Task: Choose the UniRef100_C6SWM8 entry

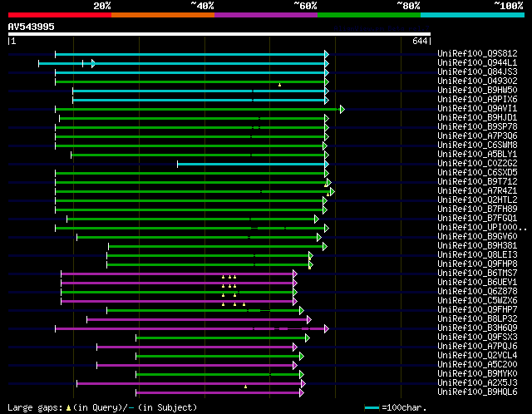Action: click(x=477, y=145)
